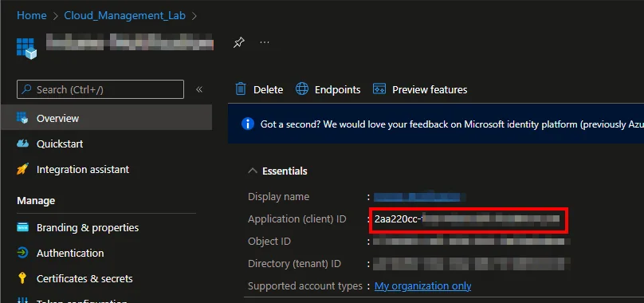Click the app registration icon beside title
This screenshot has height=303, width=644.
coord(26,48)
